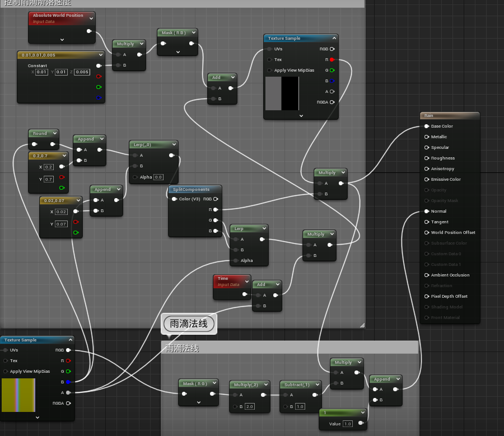Click the Absolute World Position output pin
Screen dimensions: 504x436
89,31
